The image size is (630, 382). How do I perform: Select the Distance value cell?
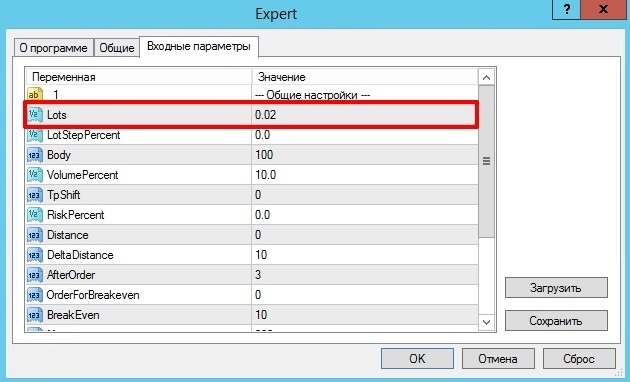(x=365, y=235)
